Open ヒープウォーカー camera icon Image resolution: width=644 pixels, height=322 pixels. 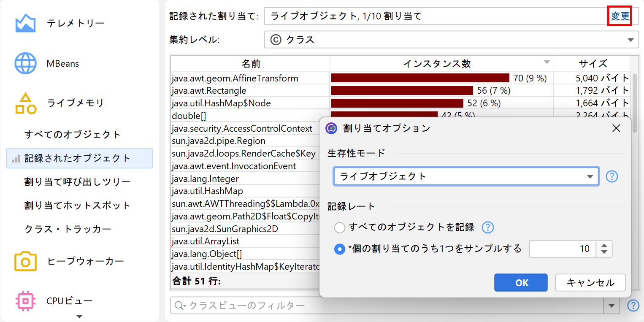(x=25, y=261)
